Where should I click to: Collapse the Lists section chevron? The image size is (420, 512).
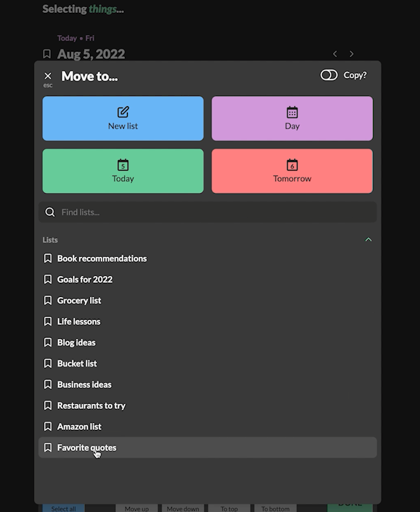(x=368, y=240)
